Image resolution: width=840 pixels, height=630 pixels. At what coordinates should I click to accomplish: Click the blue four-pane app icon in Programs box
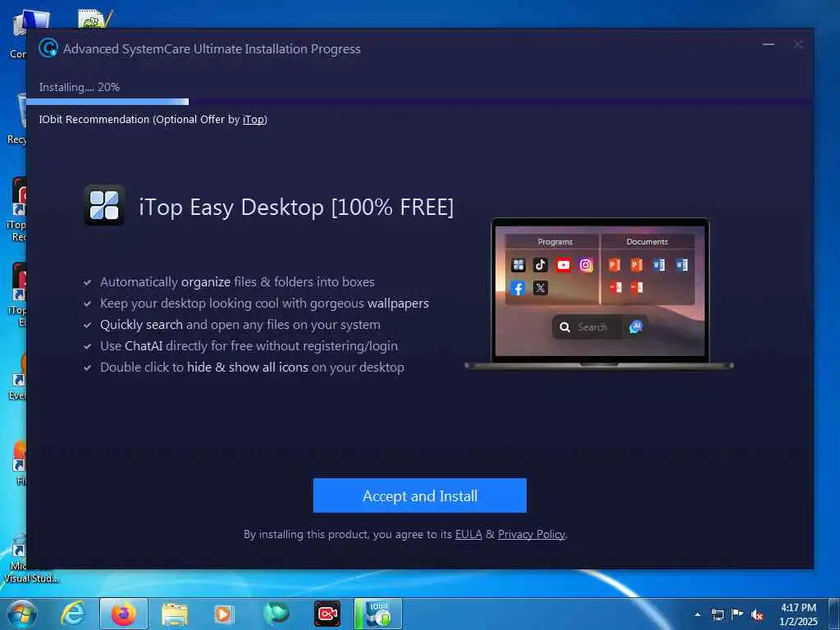[x=518, y=265]
